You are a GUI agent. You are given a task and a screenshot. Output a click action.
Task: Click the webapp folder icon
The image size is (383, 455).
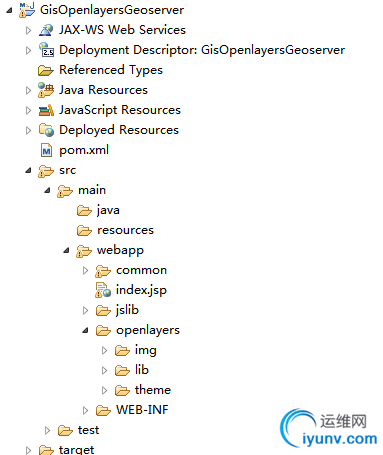pos(84,251)
